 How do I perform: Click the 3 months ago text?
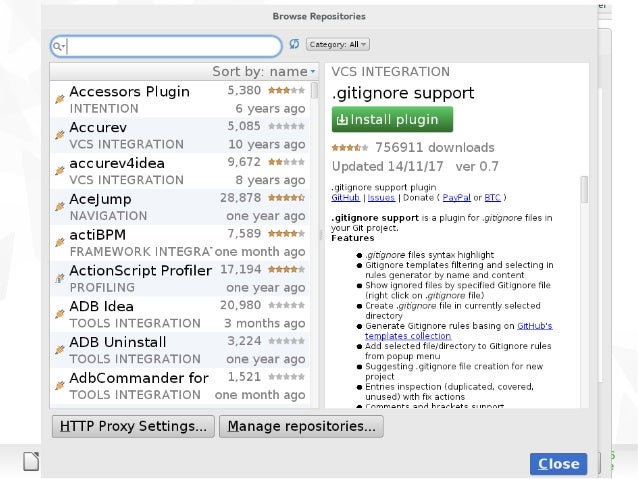264,323
